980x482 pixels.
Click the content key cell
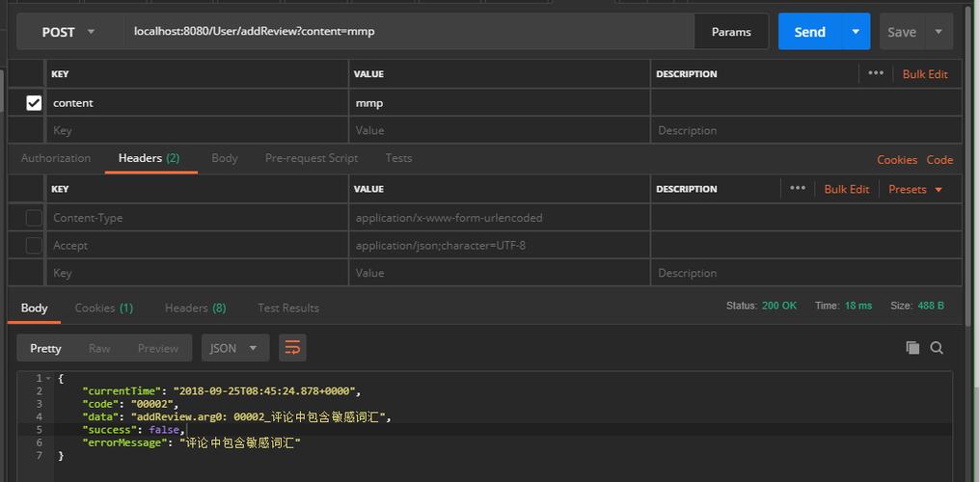click(x=197, y=103)
